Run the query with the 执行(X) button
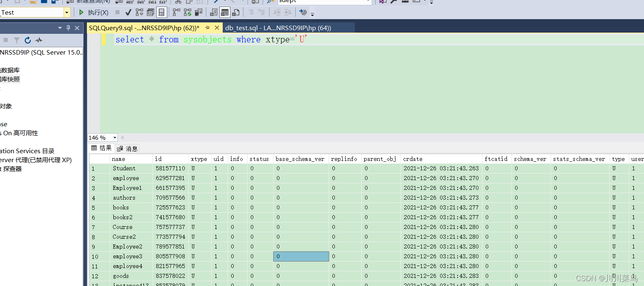The width and height of the screenshot is (644, 286). click(x=93, y=12)
